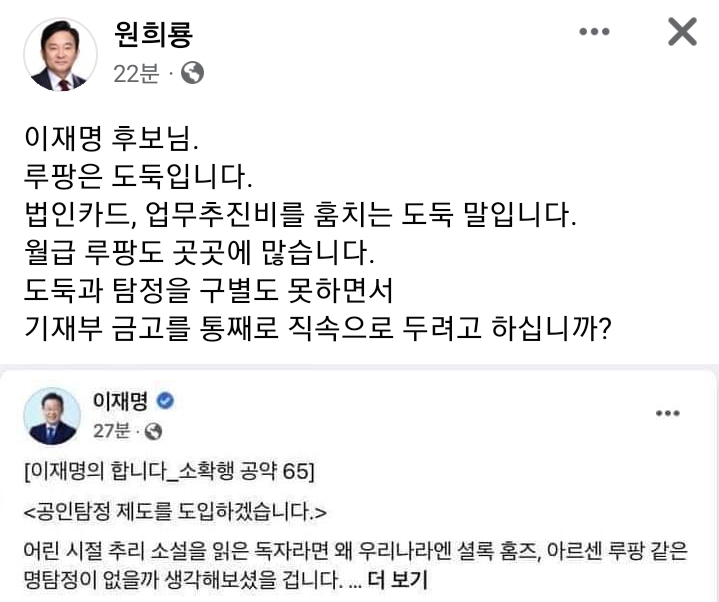Click the globe privacy icon beside 27분
Screen dimensions: 719x602
pyautogui.click(x=154, y=432)
